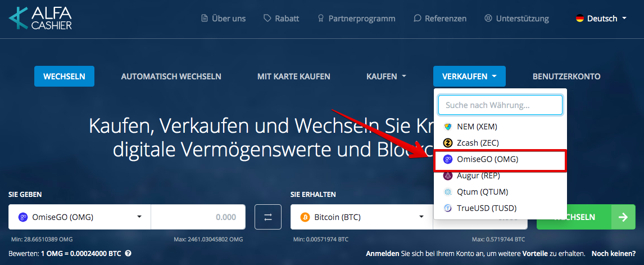Open the OmiseGO (OMG) give-currency selector
The height and width of the screenshot is (265, 644).
pos(80,217)
